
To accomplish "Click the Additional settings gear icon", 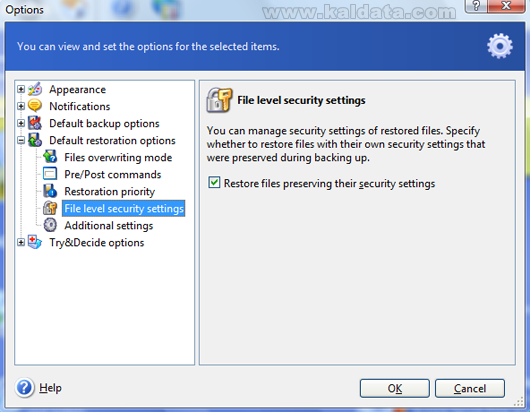I will click(x=50, y=225).
